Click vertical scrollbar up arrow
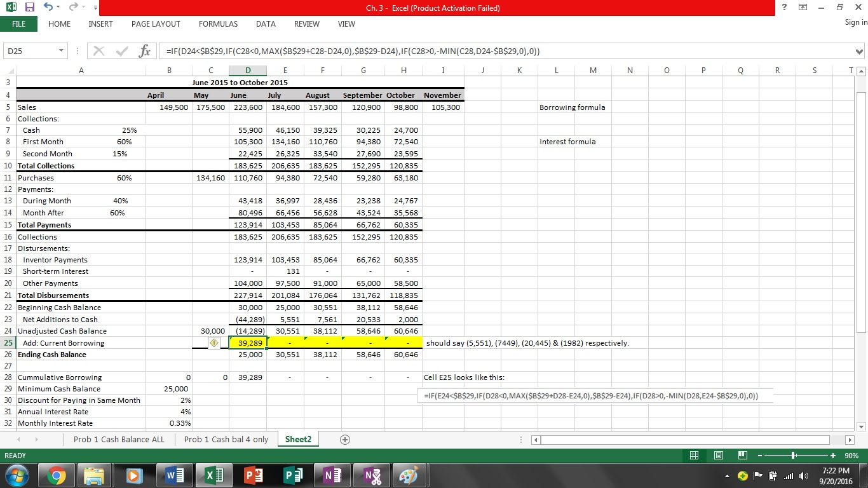Screen dimensions: 868x488 [x=860, y=72]
